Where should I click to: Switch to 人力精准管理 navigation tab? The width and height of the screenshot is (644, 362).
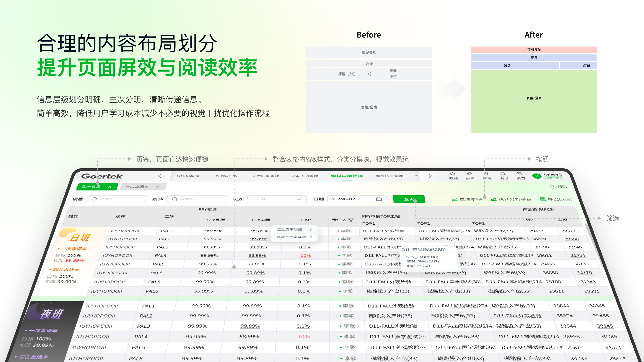coord(265,176)
